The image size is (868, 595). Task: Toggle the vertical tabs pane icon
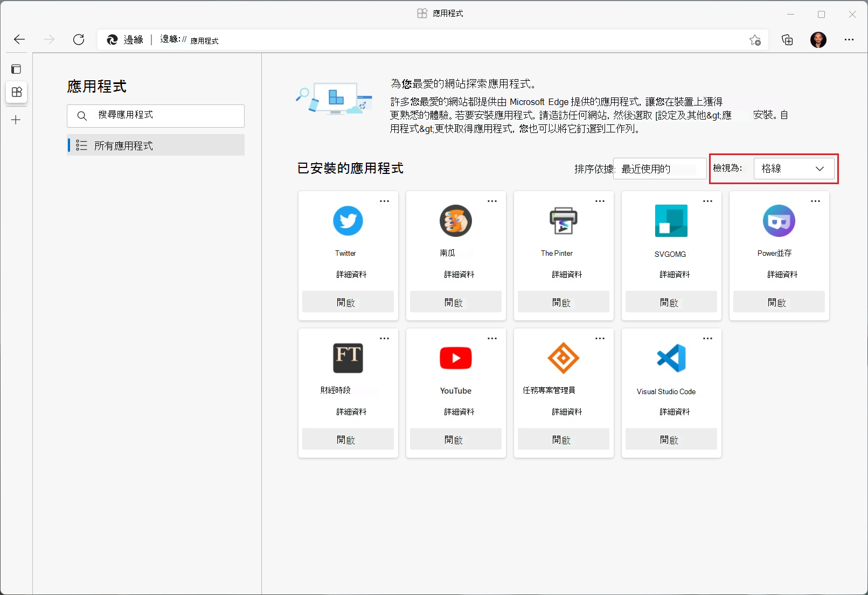point(16,69)
